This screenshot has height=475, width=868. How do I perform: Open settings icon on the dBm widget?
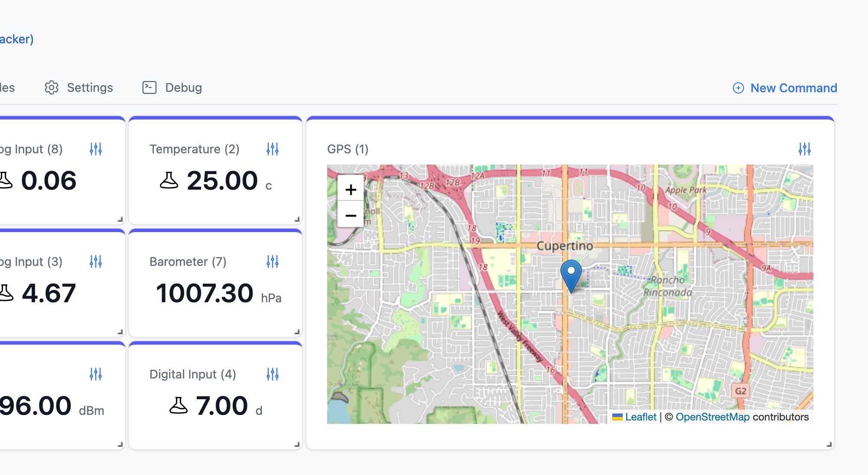click(x=96, y=374)
